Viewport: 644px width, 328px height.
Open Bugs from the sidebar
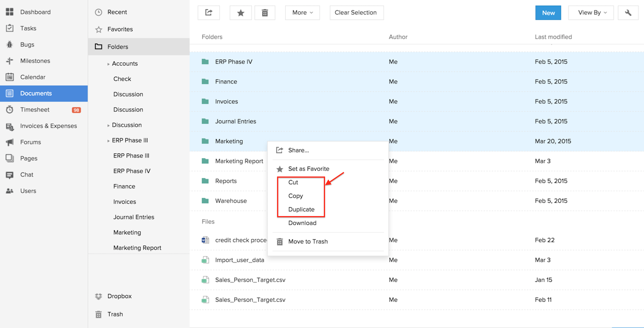[x=27, y=45]
